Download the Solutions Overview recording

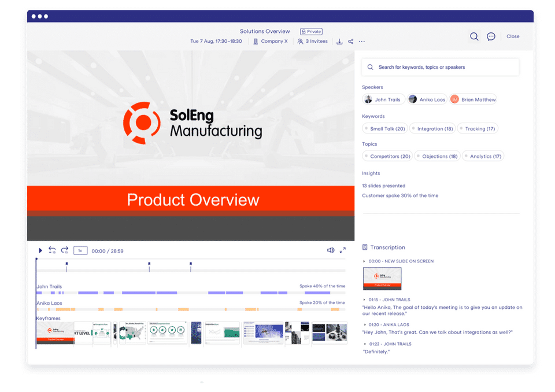click(339, 42)
